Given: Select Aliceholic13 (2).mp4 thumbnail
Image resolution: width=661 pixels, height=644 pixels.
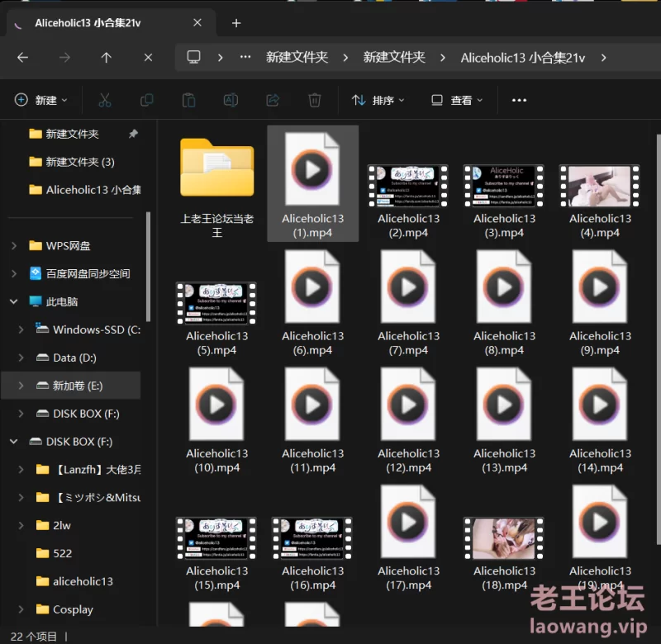Looking at the screenshot, I should (x=408, y=186).
